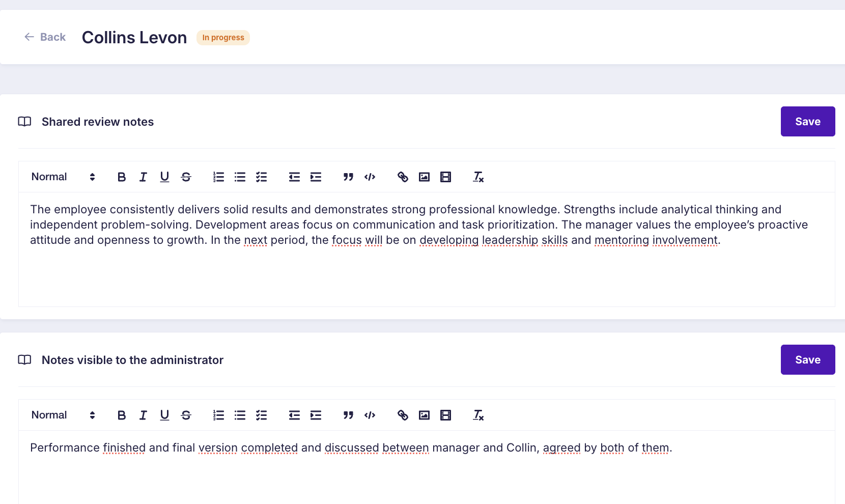Screen dimensions: 845x504
Task: Toggle strikethrough in administrator notes toolbar
Action: [x=186, y=415]
